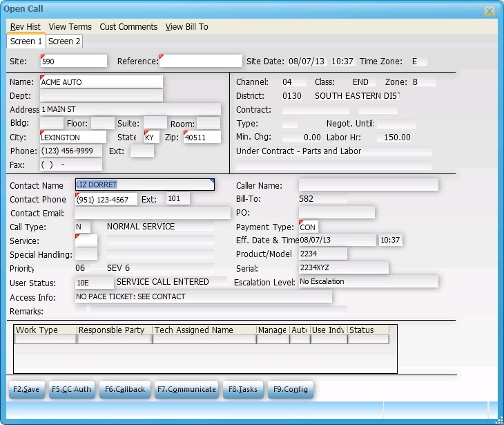The image size is (504, 425).
Task: Click the Serial field 2234XYZ
Action: (x=343, y=268)
